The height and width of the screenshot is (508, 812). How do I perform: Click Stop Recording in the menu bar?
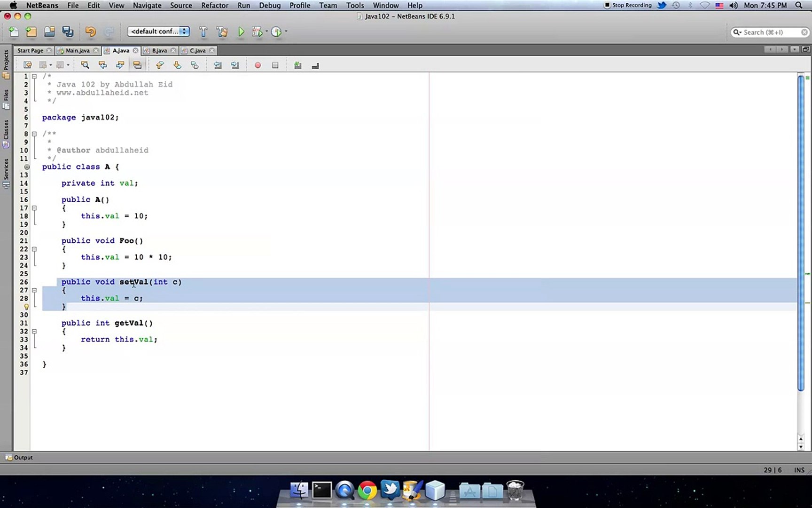(x=627, y=5)
